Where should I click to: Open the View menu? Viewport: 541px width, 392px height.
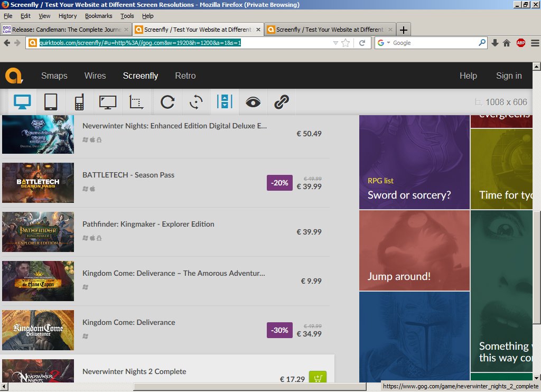44,16
